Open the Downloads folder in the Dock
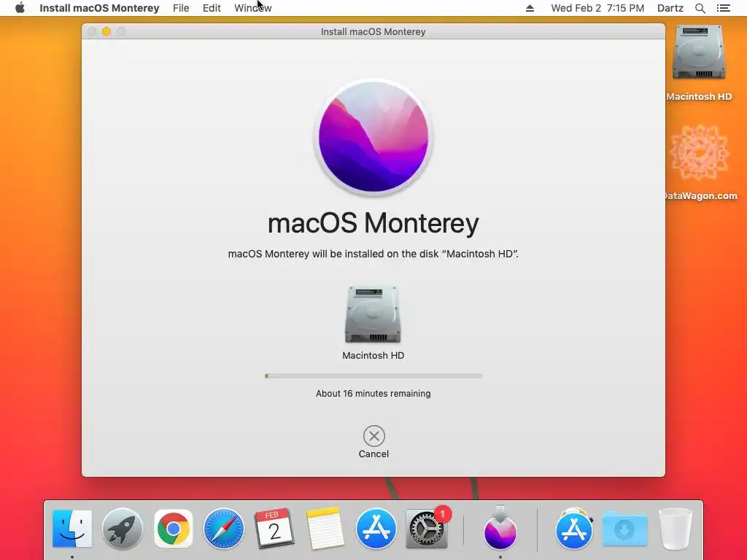The height and width of the screenshot is (560, 747). click(x=624, y=529)
